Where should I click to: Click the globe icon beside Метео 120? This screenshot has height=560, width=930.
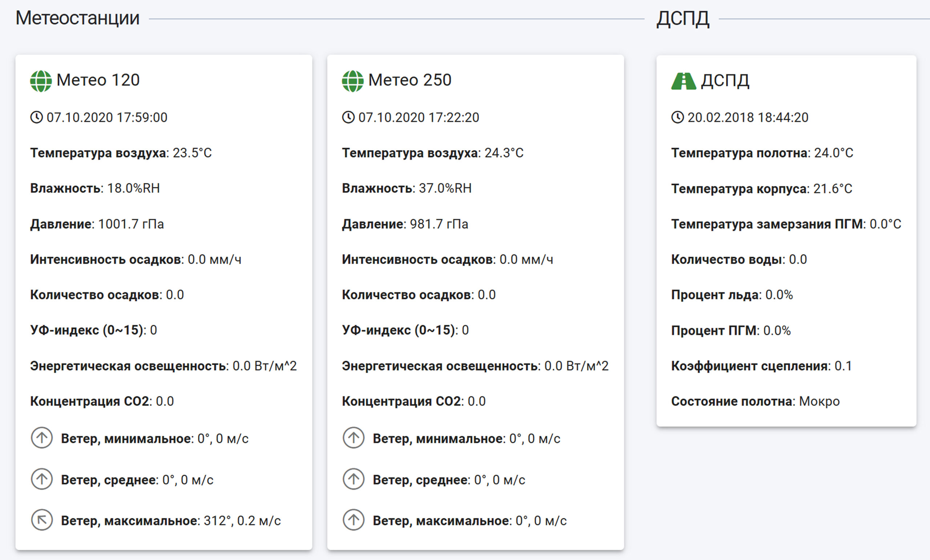pyautogui.click(x=41, y=81)
